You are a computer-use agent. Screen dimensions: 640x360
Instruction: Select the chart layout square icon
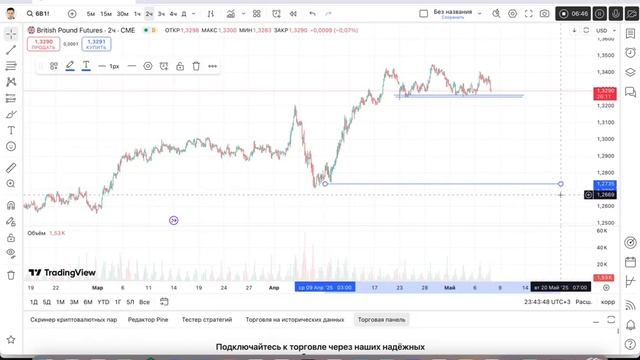coord(424,14)
